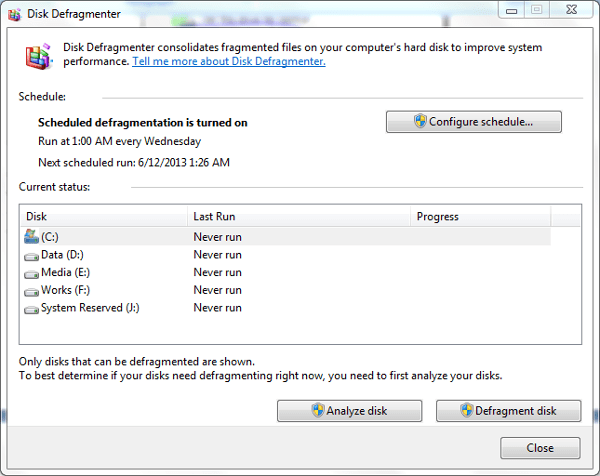The width and height of the screenshot is (600, 476).
Task: Select the Data (D:) disk row
Action: click(286, 254)
